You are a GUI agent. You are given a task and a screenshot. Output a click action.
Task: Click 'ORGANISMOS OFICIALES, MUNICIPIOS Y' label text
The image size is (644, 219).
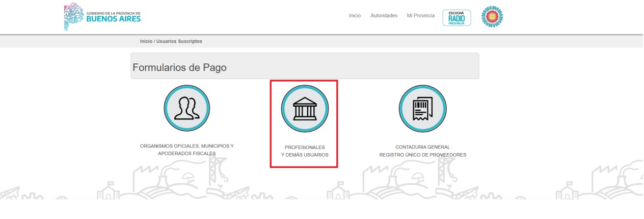(x=186, y=146)
